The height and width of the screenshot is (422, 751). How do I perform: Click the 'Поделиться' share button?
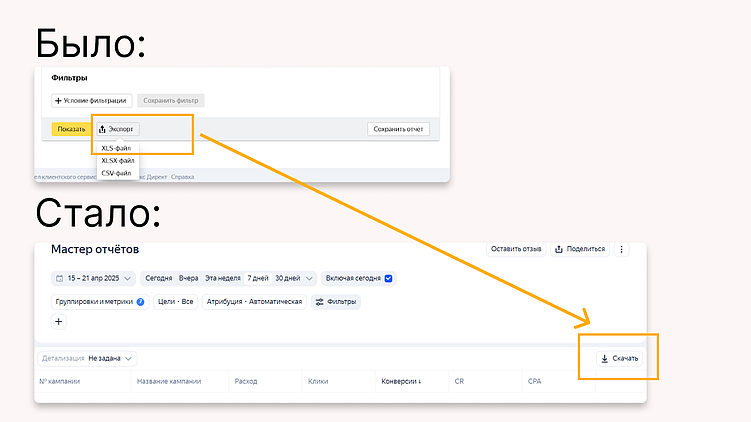(x=580, y=249)
